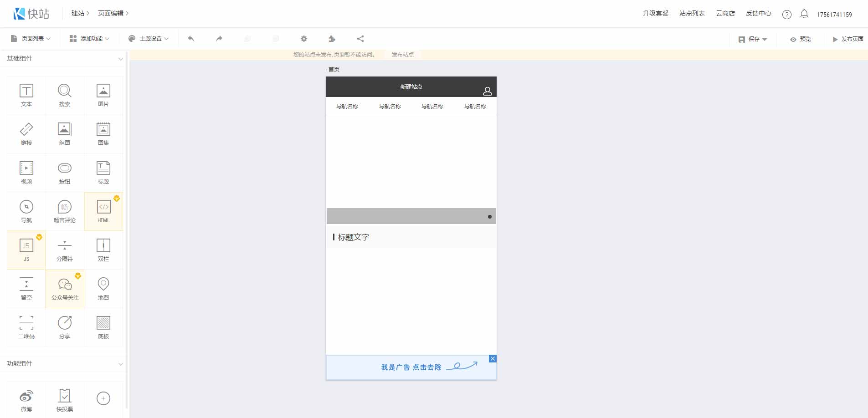Open the notification bell

[x=805, y=14]
